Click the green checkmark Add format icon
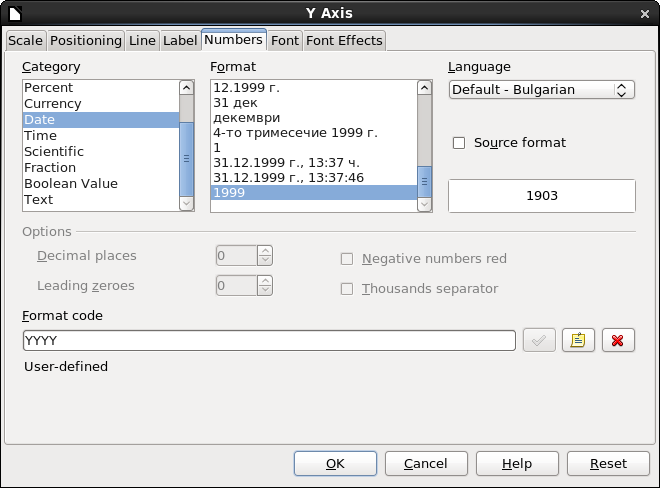The image size is (660, 488). pyautogui.click(x=539, y=340)
